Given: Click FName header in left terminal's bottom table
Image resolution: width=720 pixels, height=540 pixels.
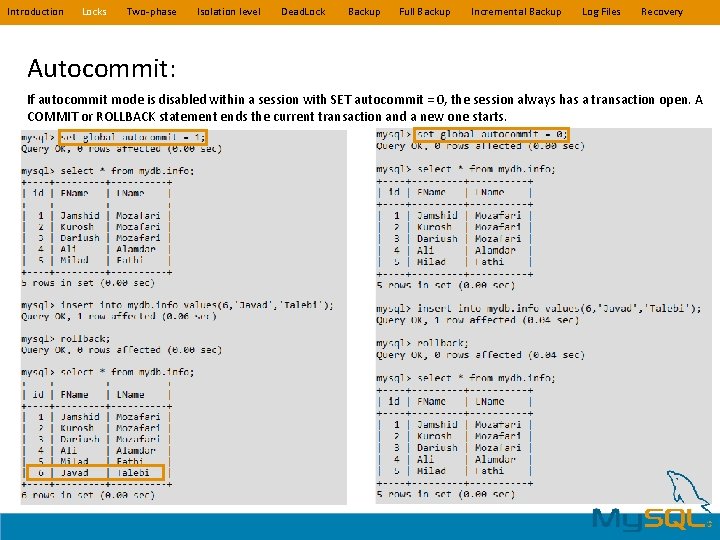Looking at the screenshot, I should pyautogui.click(x=74, y=394).
